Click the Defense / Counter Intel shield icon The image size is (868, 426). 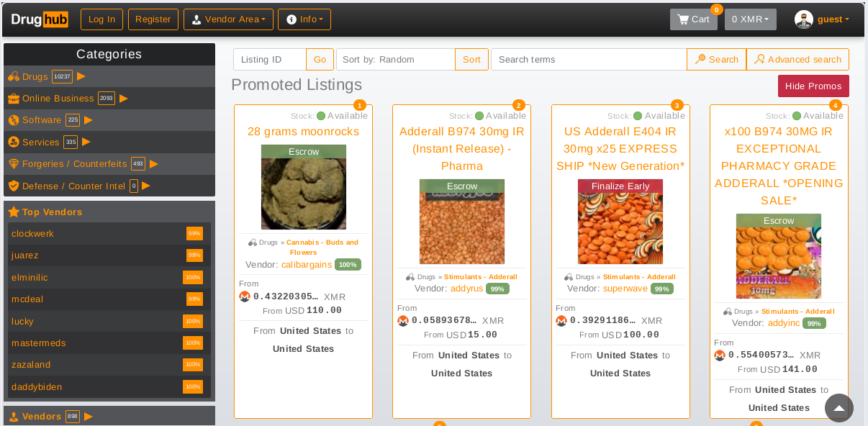[14, 186]
